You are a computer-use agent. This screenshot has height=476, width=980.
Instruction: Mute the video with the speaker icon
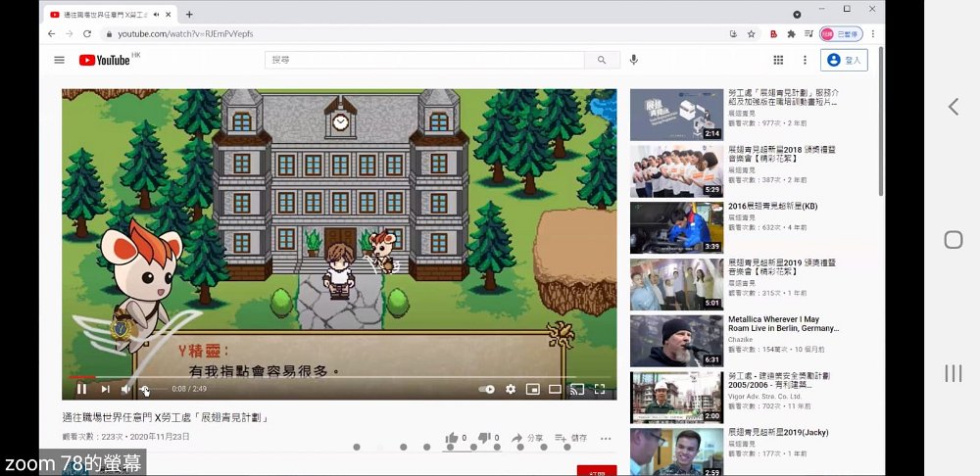(x=125, y=389)
